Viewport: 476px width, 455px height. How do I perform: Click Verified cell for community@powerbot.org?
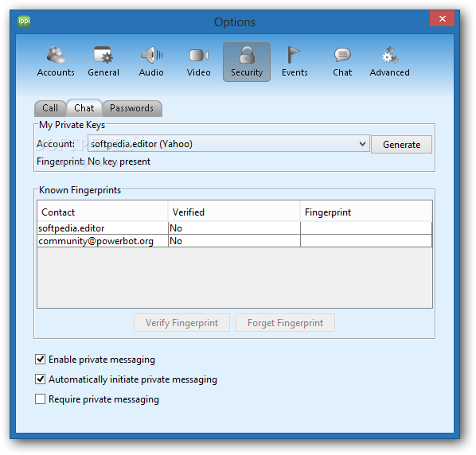pos(234,241)
